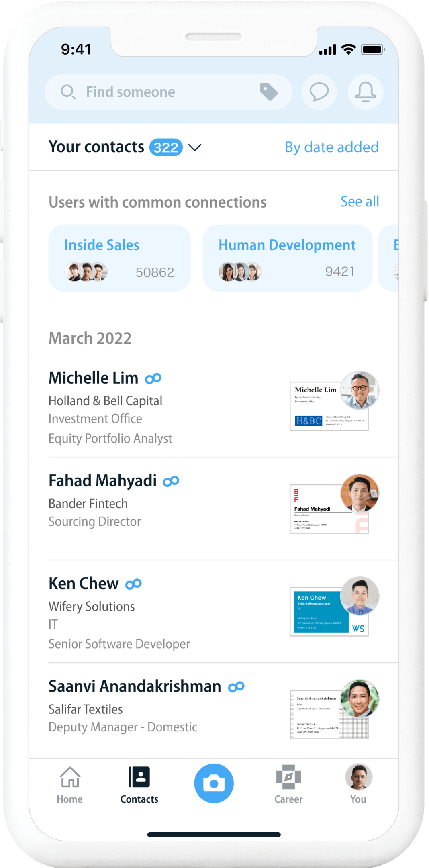View Michelle Lim's business card thumbnail
The image size is (429, 868).
[x=329, y=406]
